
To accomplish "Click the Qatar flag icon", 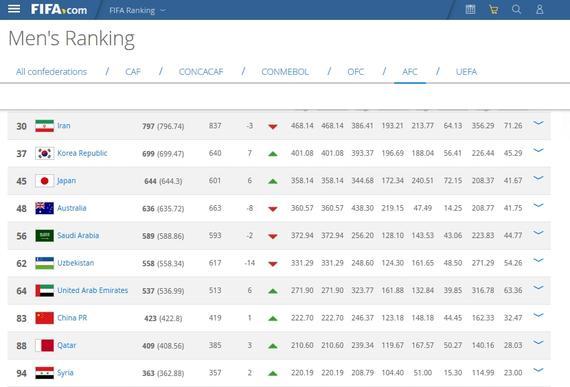I will click(45, 346).
